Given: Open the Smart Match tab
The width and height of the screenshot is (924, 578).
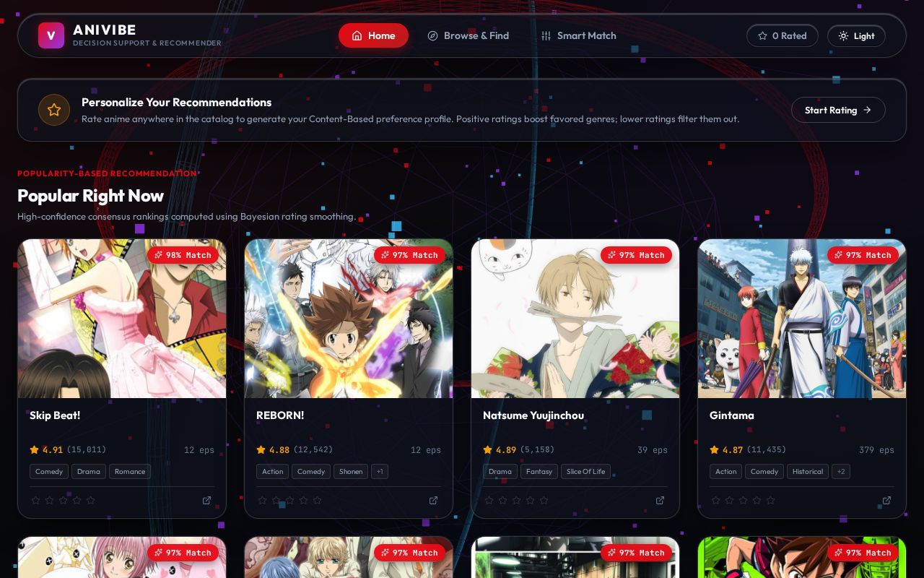Looking at the screenshot, I should (578, 35).
